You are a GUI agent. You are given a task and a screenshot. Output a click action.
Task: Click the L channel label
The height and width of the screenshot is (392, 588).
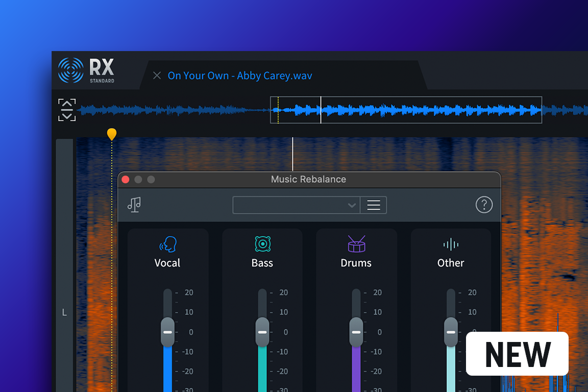pos(64,312)
